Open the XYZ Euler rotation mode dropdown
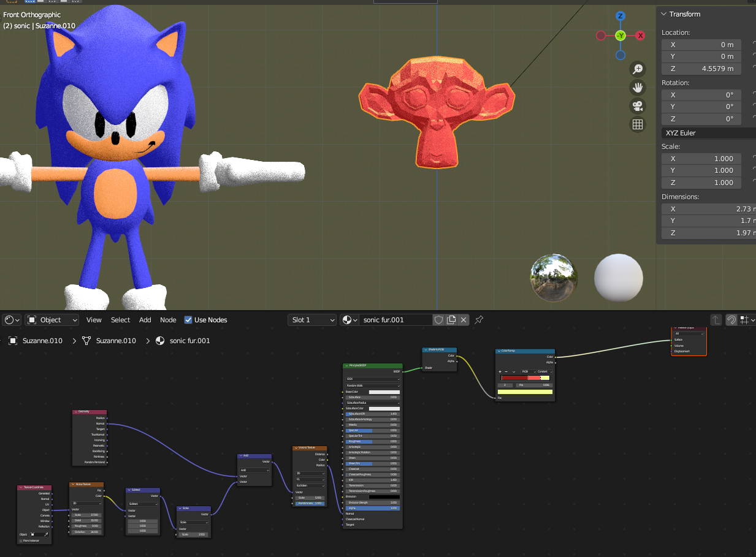756x557 pixels. [709, 133]
